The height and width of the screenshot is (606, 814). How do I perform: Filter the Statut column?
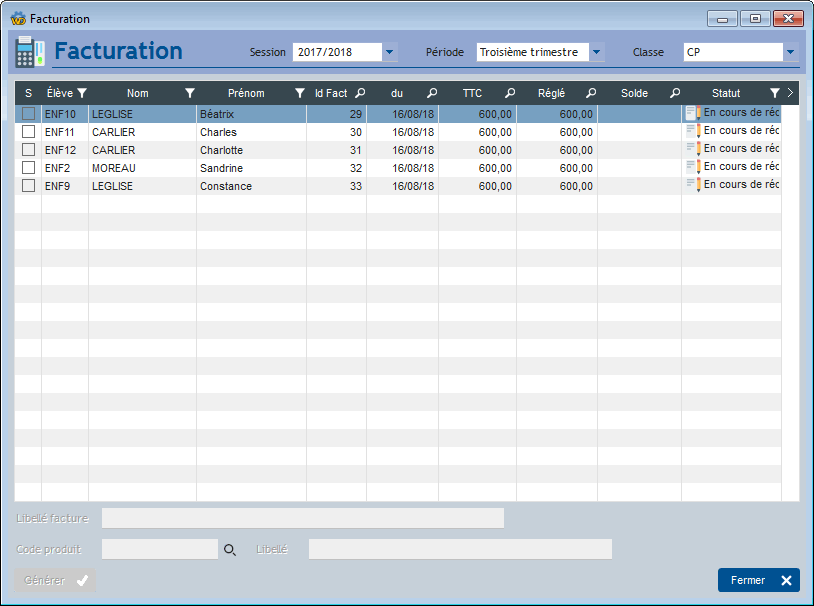pos(775,93)
